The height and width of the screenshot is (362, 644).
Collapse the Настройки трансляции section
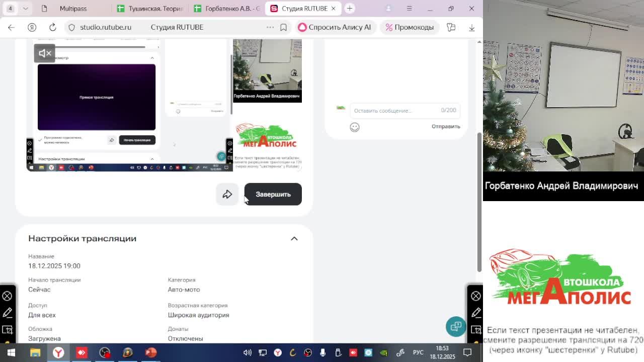click(294, 238)
